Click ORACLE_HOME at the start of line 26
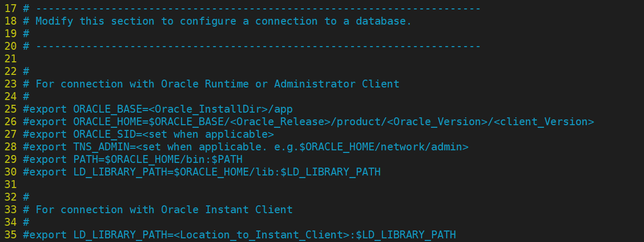The image size is (644, 242). pos(107,122)
